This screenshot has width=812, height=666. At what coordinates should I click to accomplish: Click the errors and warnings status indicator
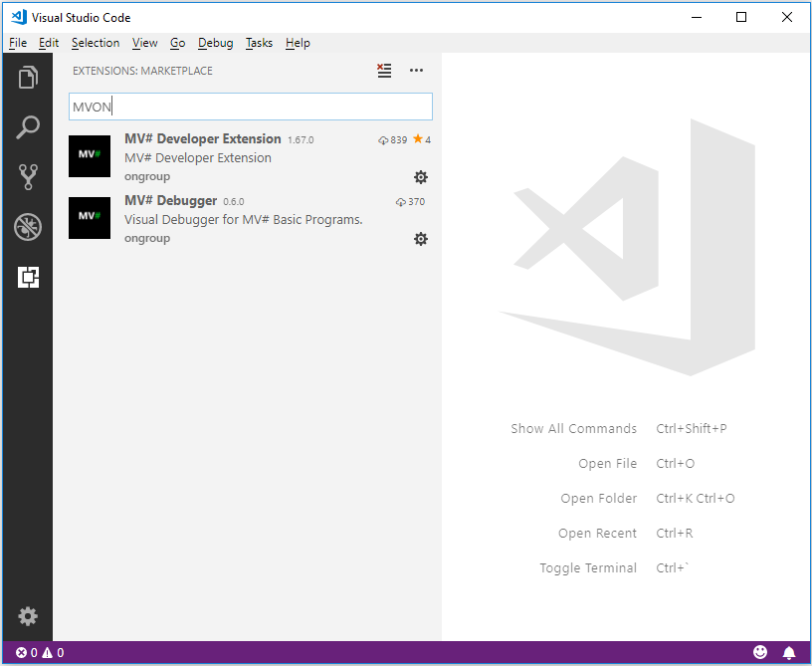click(x=40, y=653)
